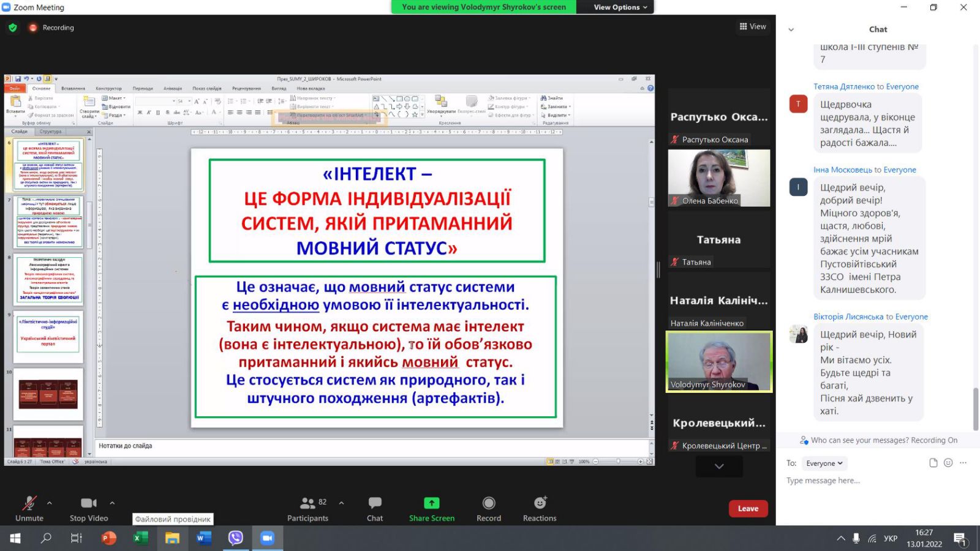Expand the View Options dropdown
This screenshot has height=551, width=980.
click(x=620, y=7)
